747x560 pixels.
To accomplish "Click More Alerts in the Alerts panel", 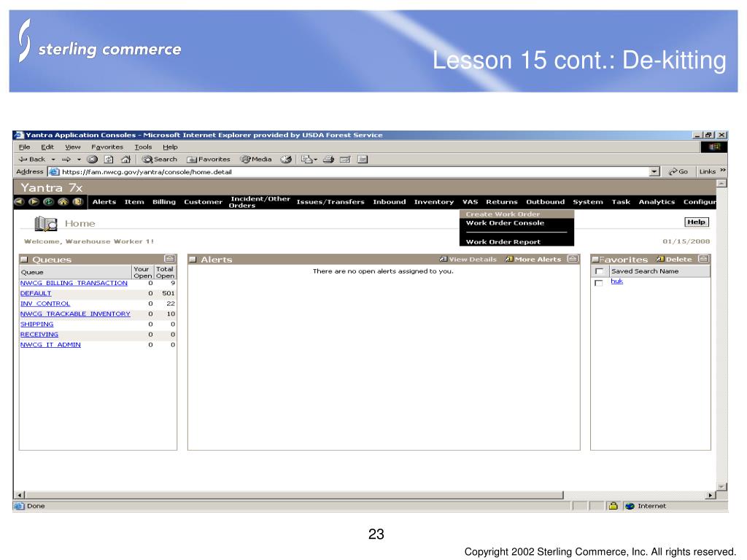I will click(533, 260).
